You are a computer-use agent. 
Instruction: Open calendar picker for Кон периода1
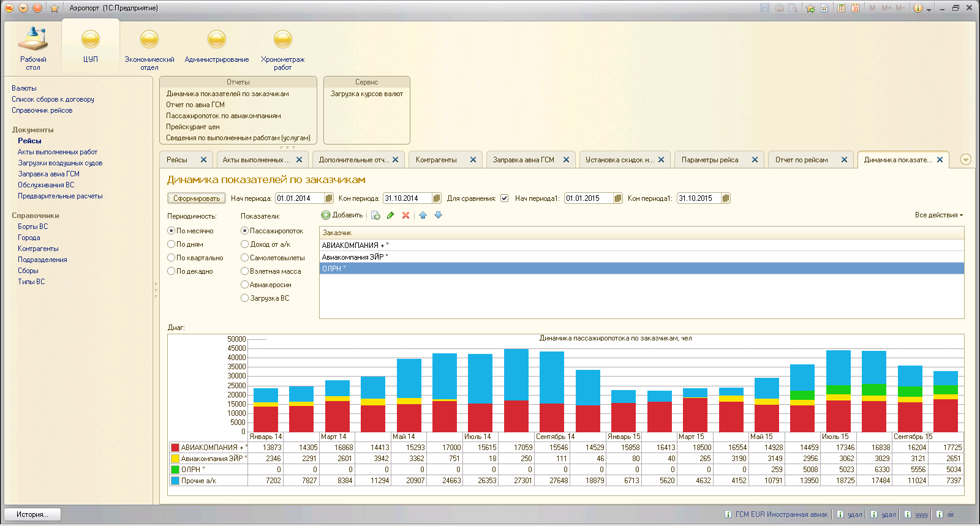(725, 198)
